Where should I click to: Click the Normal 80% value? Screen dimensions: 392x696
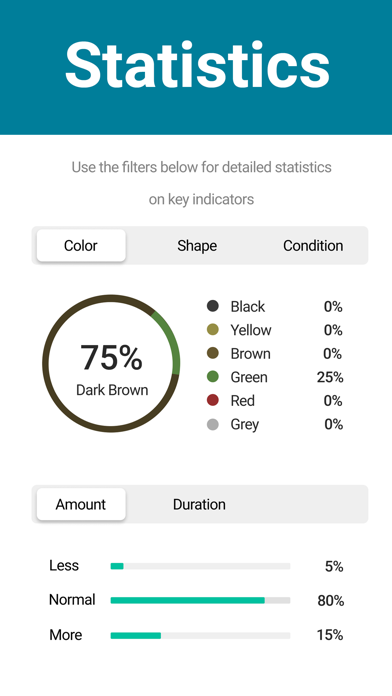[330, 601]
